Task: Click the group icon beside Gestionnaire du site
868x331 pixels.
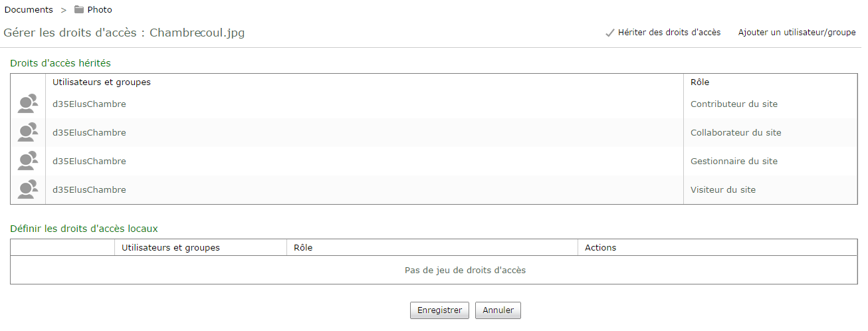Action: [x=27, y=162]
